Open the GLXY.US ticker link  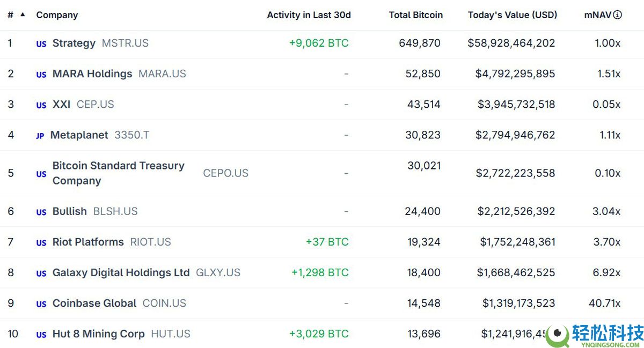218,273
